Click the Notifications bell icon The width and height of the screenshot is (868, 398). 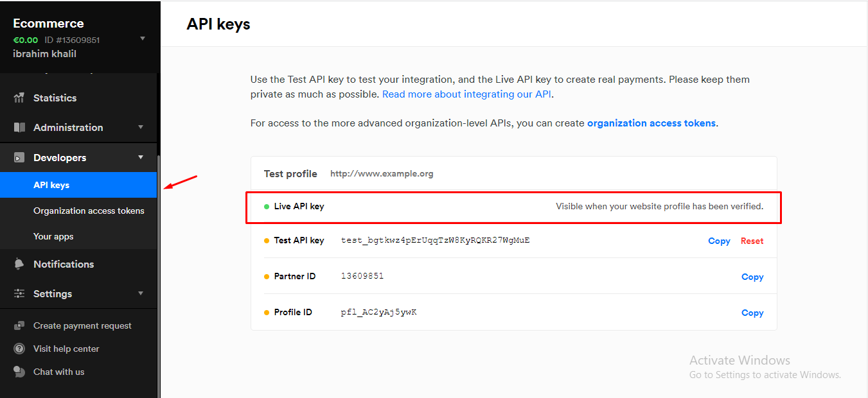(19, 264)
